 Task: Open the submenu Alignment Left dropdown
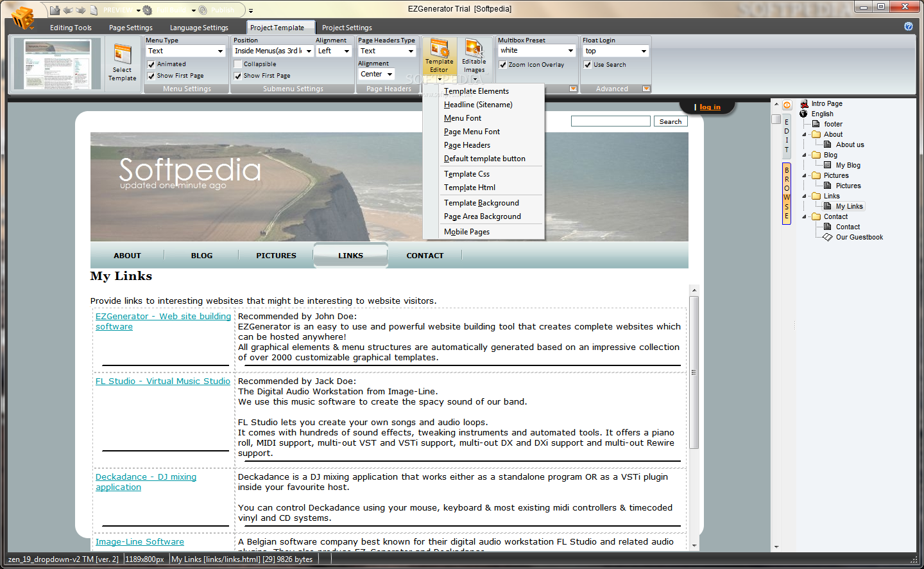click(334, 51)
